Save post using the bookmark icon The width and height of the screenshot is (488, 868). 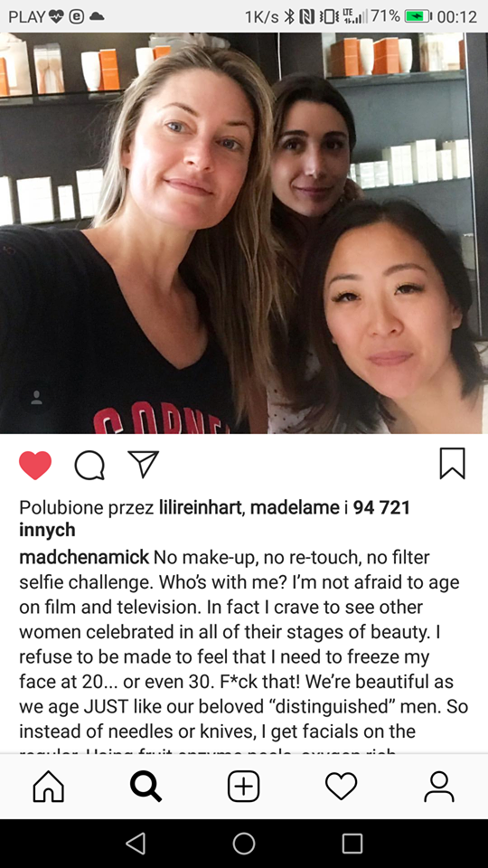452,463
